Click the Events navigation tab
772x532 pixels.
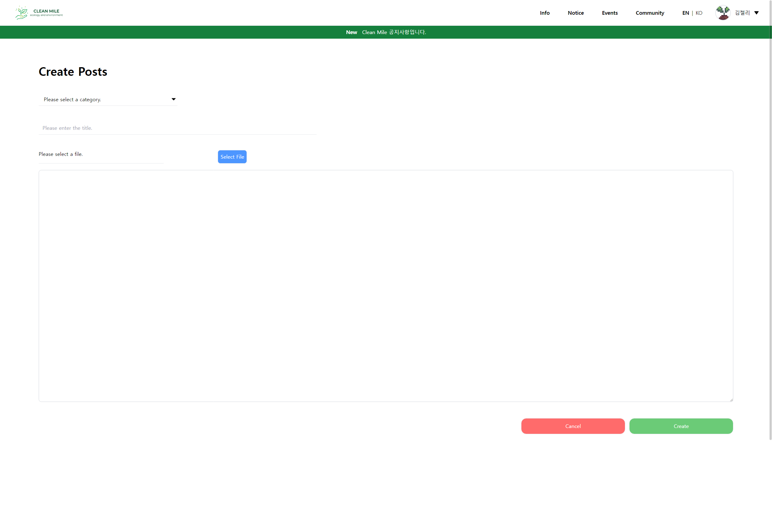(610, 13)
